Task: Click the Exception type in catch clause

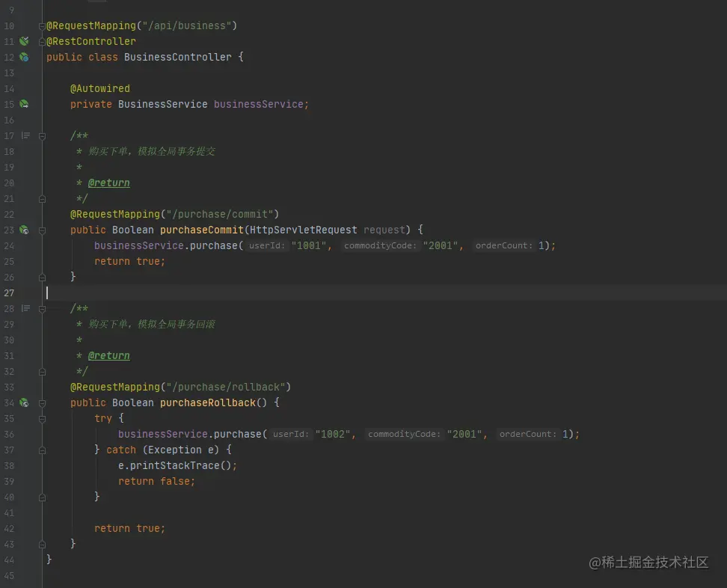Action: [175, 450]
